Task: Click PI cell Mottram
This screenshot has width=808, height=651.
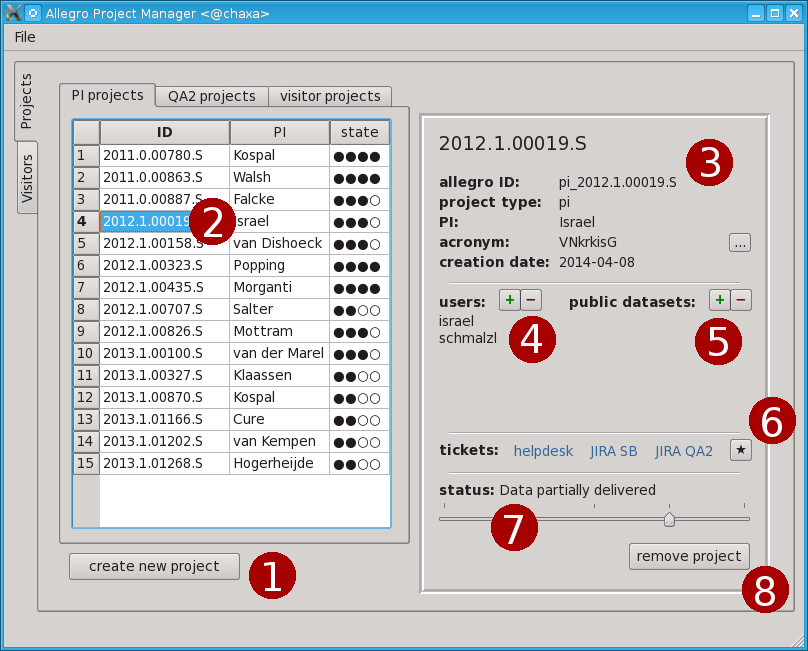Action: pos(280,331)
